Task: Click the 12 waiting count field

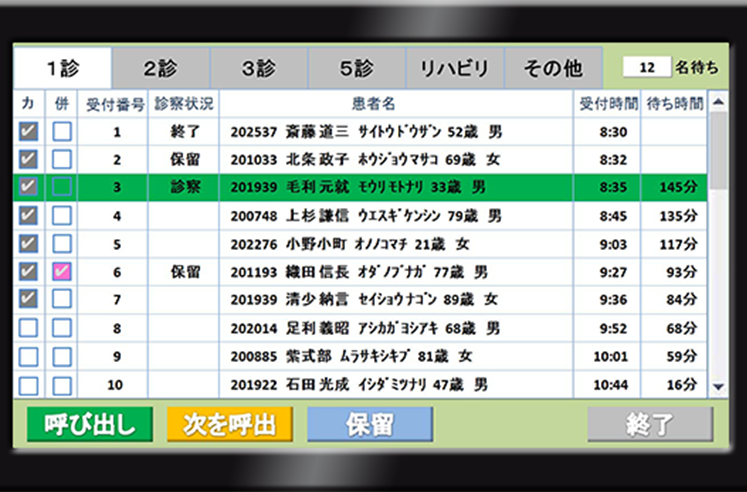Action: [x=646, y=67]
